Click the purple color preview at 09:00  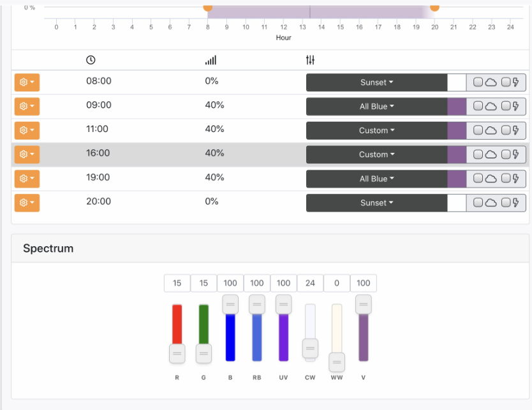pyautogui.click(x=457, y=106)
